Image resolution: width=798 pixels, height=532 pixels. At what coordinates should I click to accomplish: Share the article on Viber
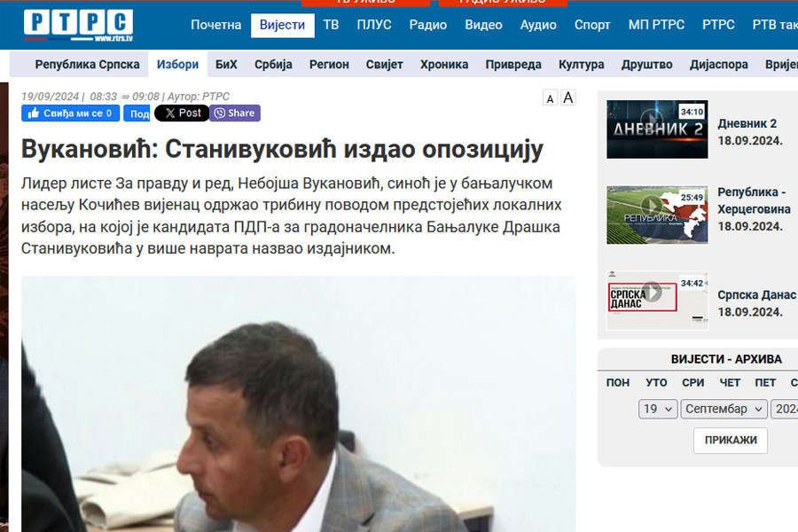(235, 113)
